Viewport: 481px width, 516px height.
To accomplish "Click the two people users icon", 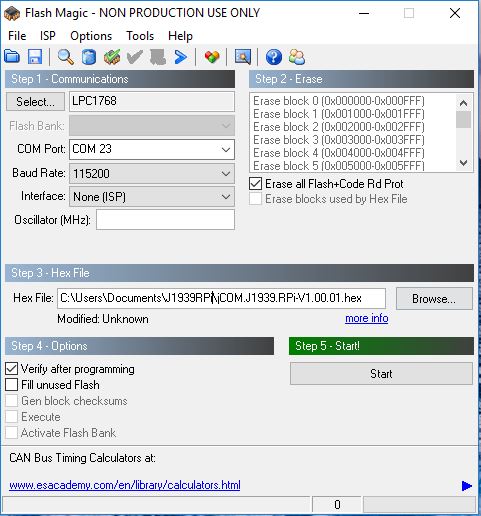I will coord(297,57).
